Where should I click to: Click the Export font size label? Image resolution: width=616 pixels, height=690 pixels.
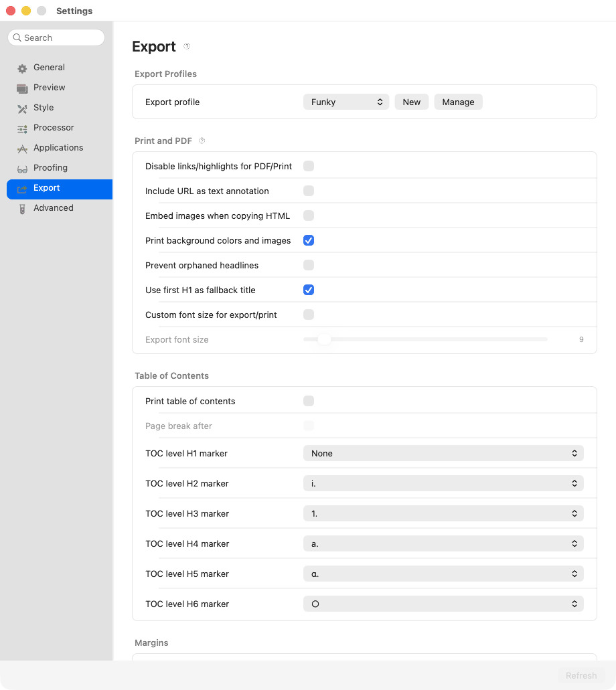click(177, 340)
